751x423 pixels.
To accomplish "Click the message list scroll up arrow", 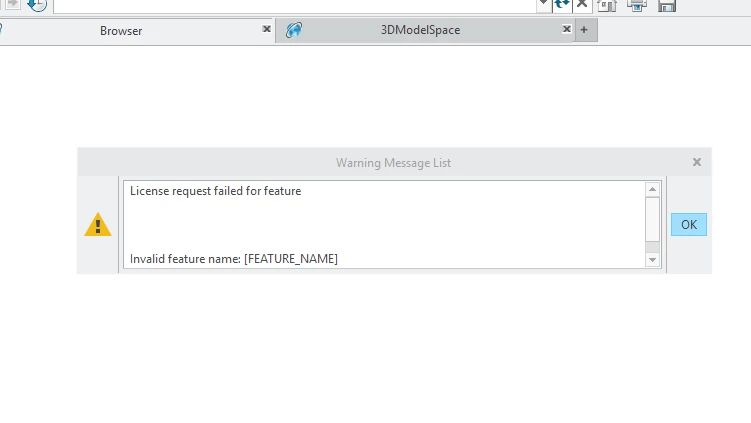I will point(652,189).
